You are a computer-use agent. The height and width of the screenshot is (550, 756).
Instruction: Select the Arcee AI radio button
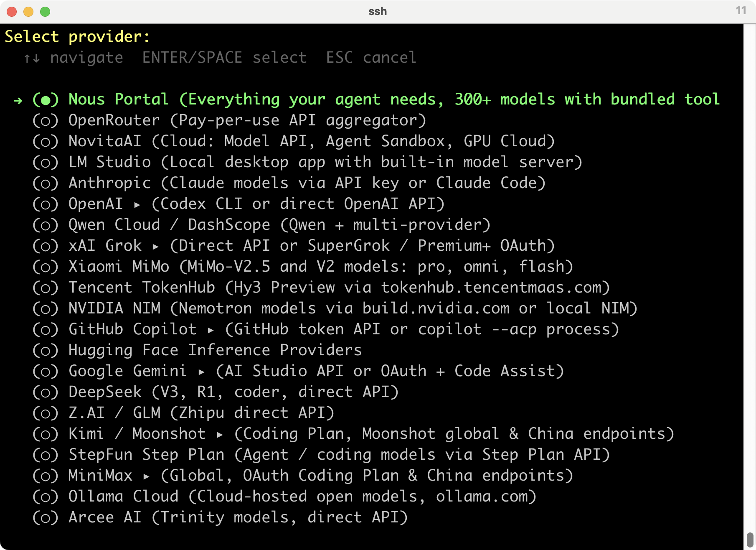pyautogui.click(x=46, y=517)
